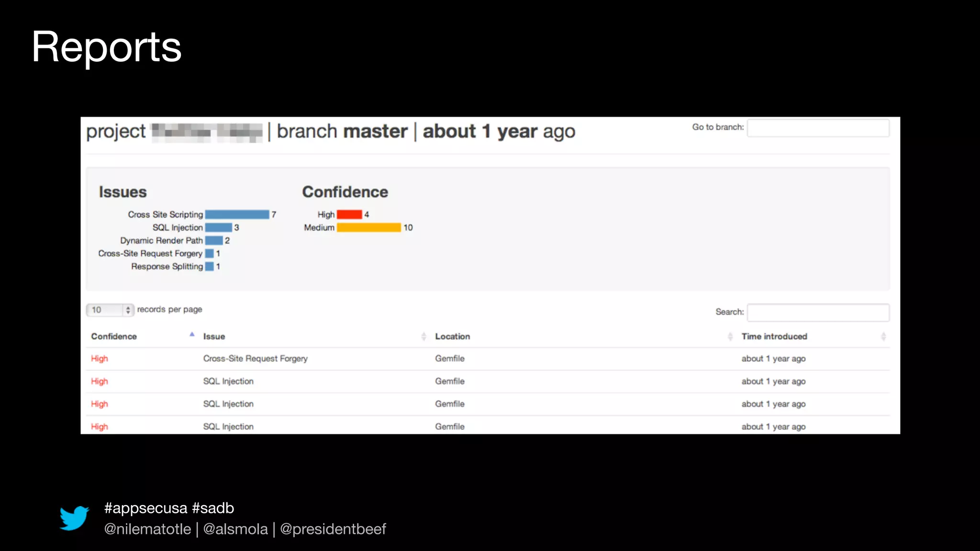Click the count 10 next to Medium bar

click(x=408, y=228)
